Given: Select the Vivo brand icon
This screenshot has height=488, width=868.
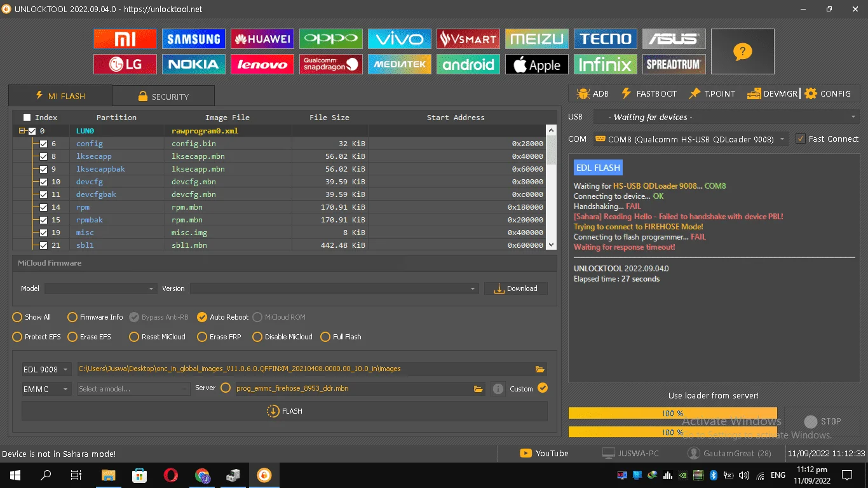Looking at the screenshot, I should click(x=400, y=39).
